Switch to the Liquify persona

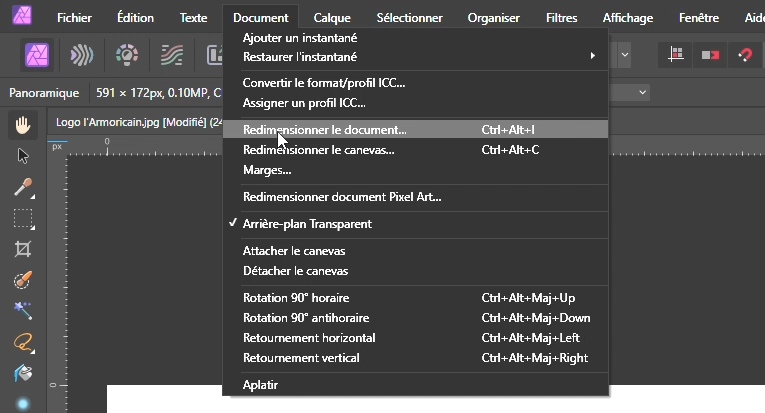81,55
